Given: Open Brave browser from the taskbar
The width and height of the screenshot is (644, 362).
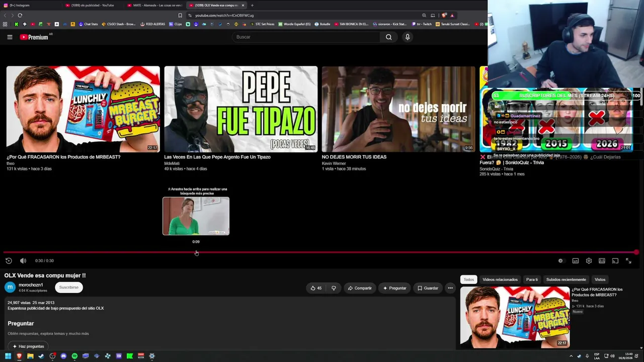Looking at the screenshot, I should 19,356.
